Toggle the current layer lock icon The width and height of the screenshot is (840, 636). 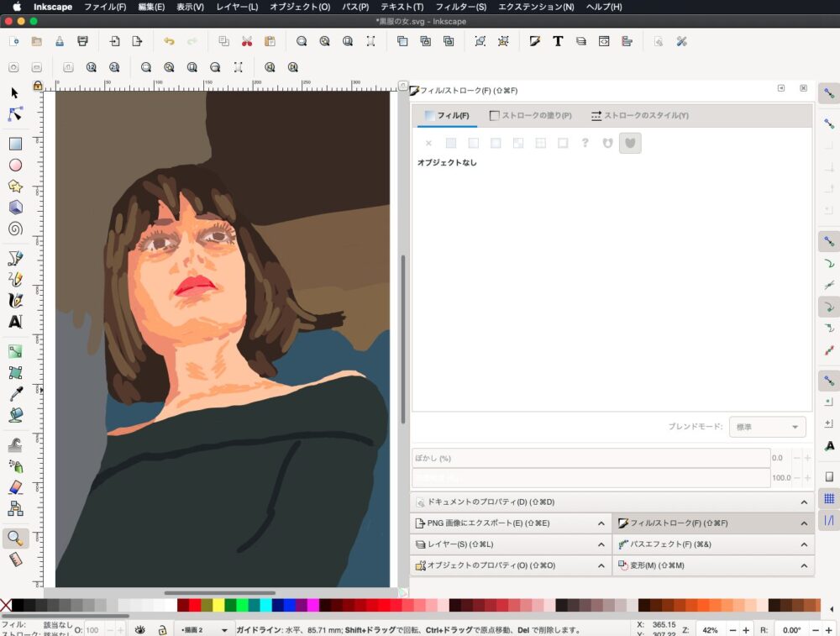pos(162,629)
